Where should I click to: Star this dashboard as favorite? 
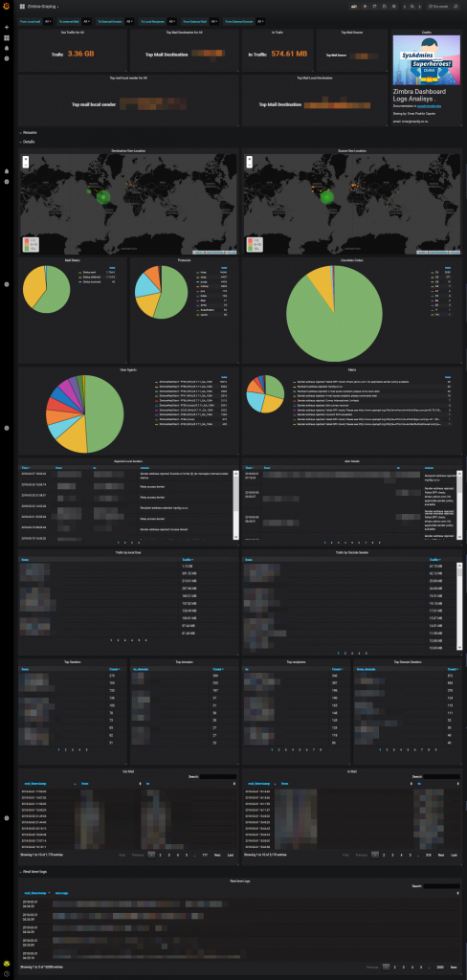tap(366, 7)
